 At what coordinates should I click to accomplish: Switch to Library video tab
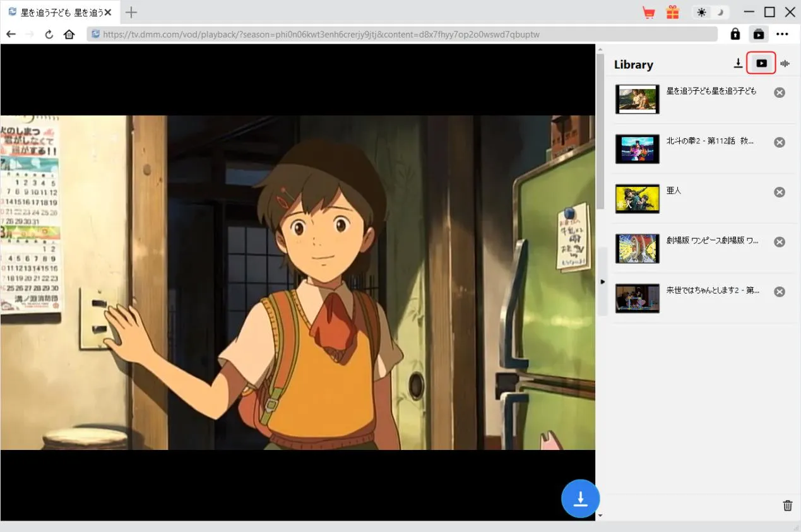761,63
